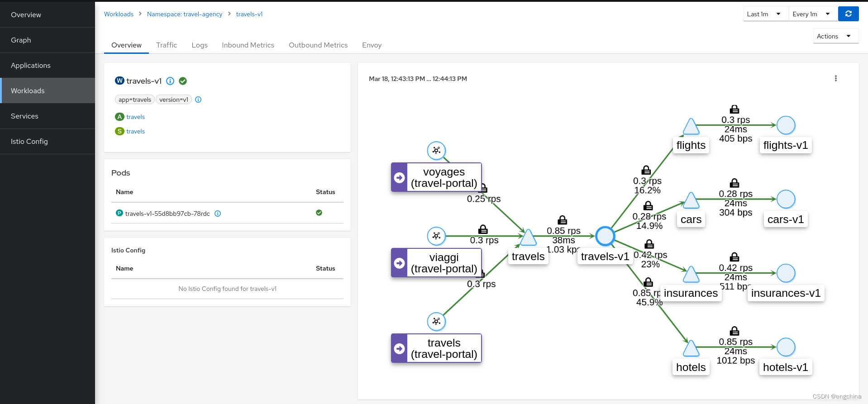Open the Inbound Metrics tab

pyautogui.click(x=248, y=45)
